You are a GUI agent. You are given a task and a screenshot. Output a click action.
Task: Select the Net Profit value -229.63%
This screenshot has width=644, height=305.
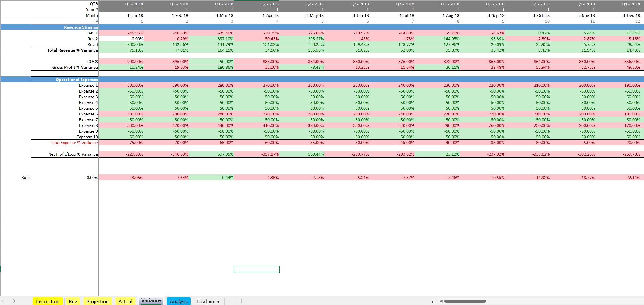[x=121, y=154]
